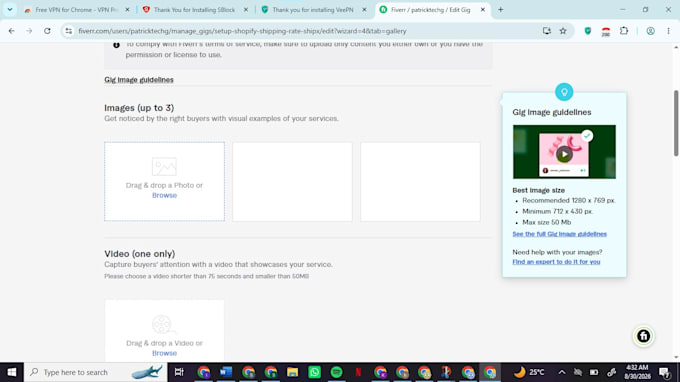Click the Windows taskbar search box
680x382 pixels.
tap(95, 372)
